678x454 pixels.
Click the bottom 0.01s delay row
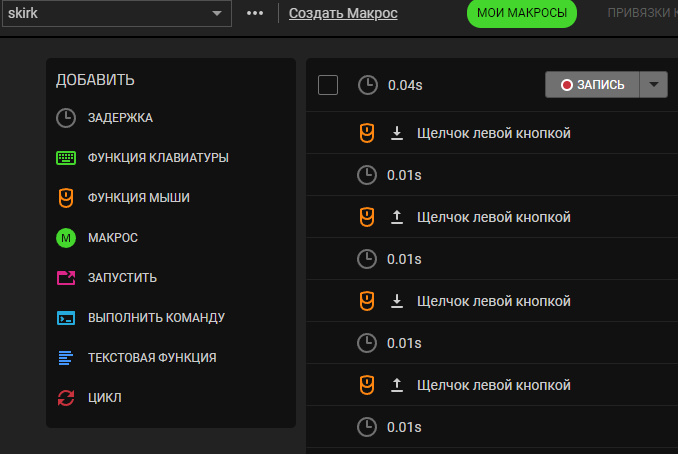[x=404, y=427]
